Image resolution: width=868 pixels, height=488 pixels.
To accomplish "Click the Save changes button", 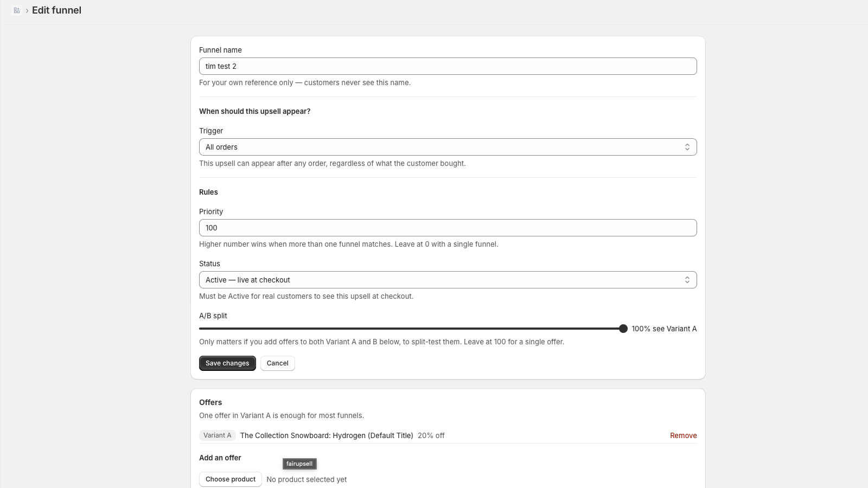I will click(227, 363).
